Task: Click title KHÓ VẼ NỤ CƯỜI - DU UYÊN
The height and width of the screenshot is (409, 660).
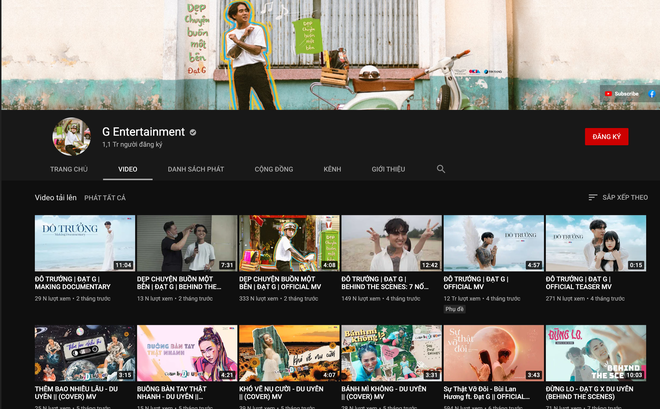Action: pyautogui.click(x=281, y=393)
